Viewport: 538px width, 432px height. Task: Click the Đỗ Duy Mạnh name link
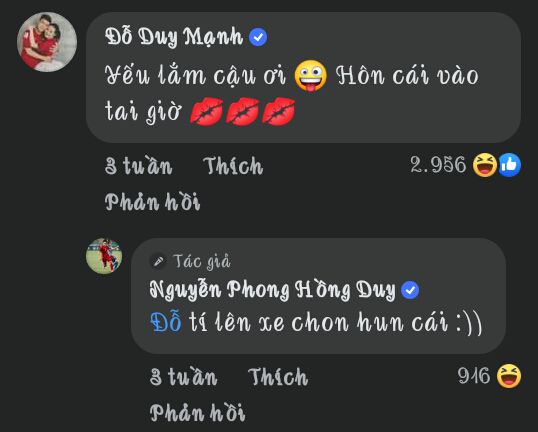[x=174, y=36]
